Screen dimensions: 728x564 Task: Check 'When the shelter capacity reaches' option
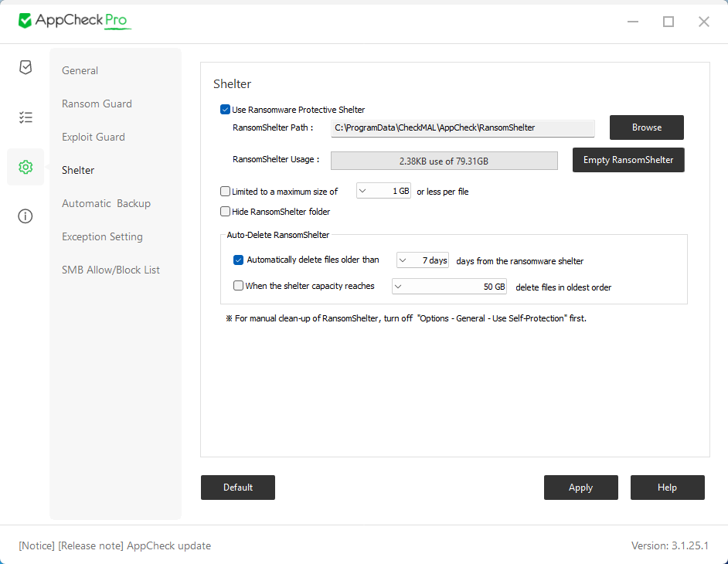click(238, 286)
